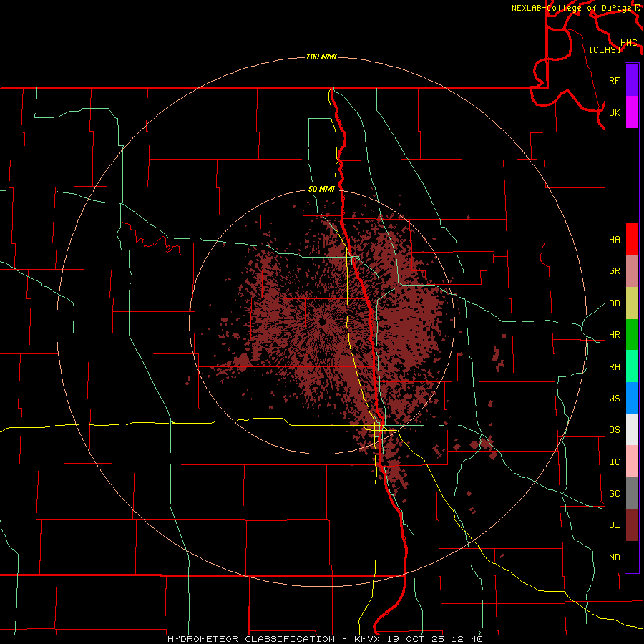Click the IC legend label
Image resolution: width=644 pixels, height=644 pixels.
614,462
